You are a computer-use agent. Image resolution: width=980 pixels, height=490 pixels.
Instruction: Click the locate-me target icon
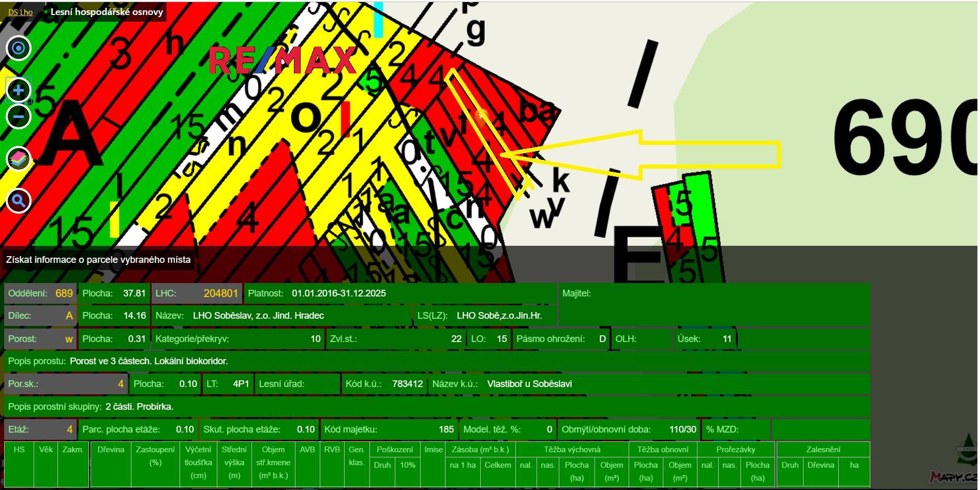coord(19,48)
